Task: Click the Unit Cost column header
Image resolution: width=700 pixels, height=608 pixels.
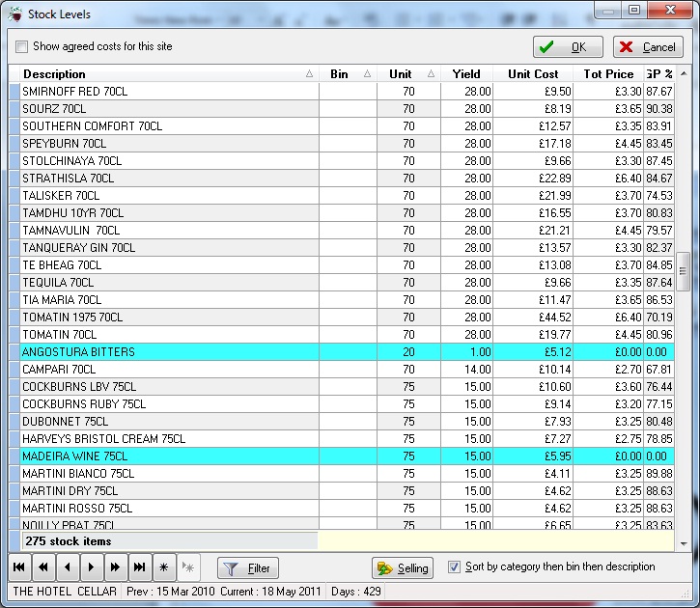Action: pyautogui.click(x=533, y=74)
